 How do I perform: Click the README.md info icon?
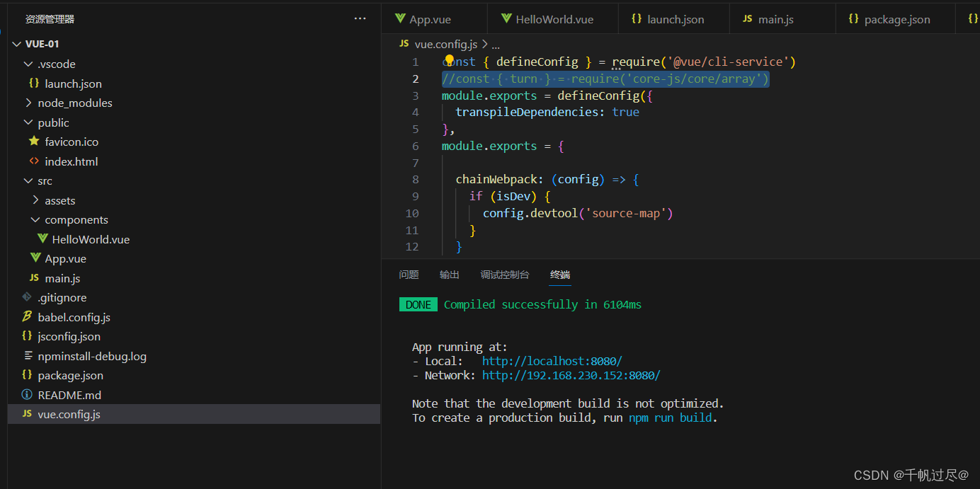(27, 395)
